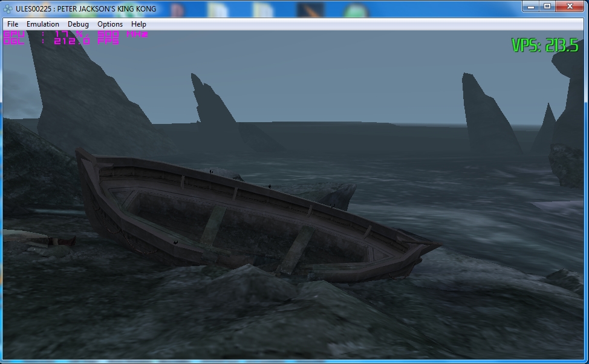Image resolution: width=589 pixels, height=364 pixels.
Task: Close the King Kong emulator window
Action: [570, 7]
